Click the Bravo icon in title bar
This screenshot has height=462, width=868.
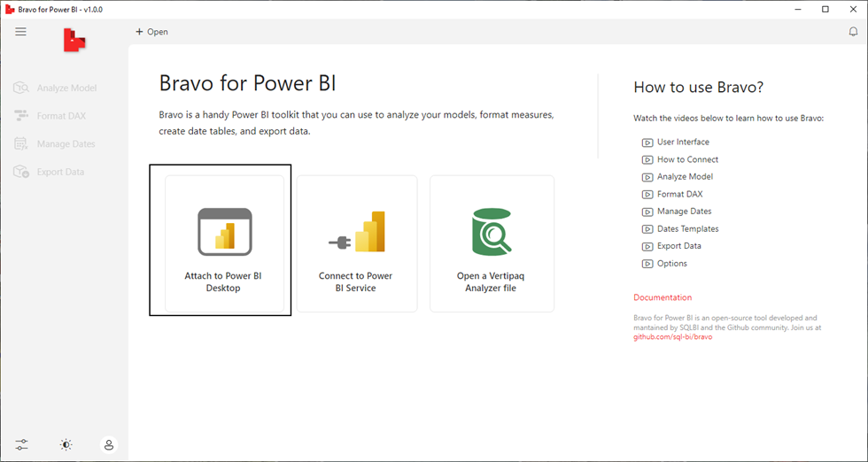(x=10, y=10)
